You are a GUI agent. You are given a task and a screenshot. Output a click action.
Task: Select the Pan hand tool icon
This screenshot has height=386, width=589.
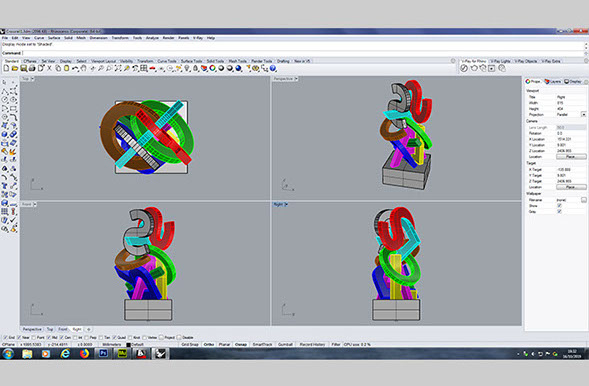83,68
